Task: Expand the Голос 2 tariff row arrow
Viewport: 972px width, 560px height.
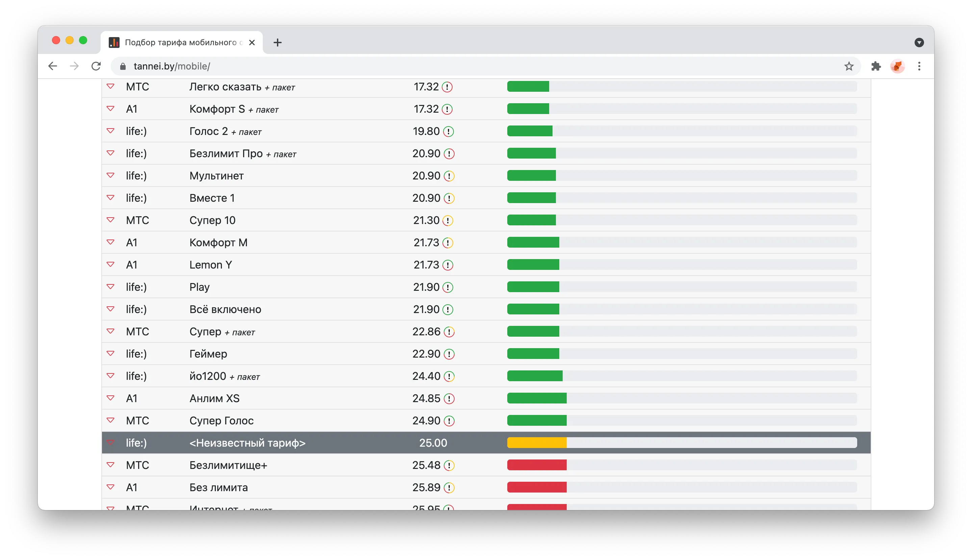Action: point(110,131)
